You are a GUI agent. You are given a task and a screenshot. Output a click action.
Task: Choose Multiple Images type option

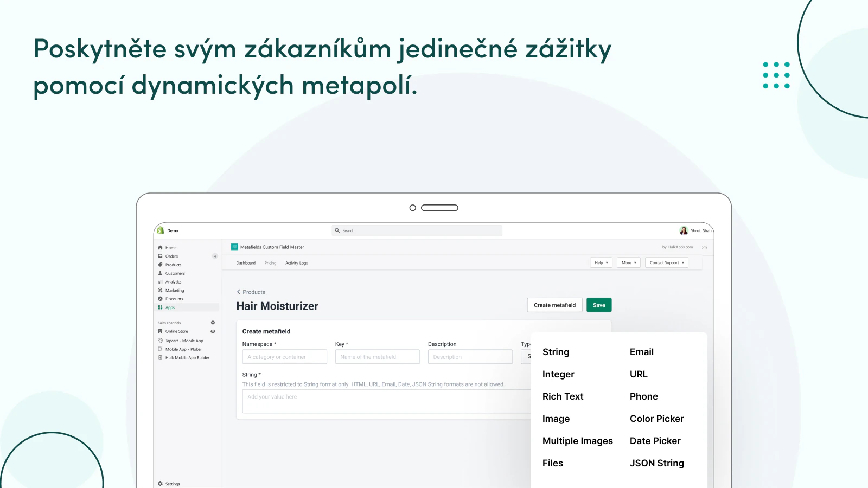578,441
